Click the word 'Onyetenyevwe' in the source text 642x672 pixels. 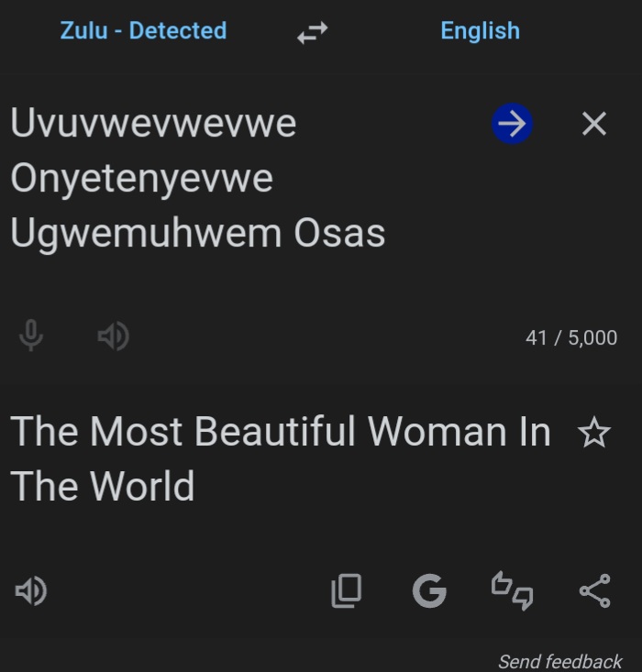(x=141, y=178)
